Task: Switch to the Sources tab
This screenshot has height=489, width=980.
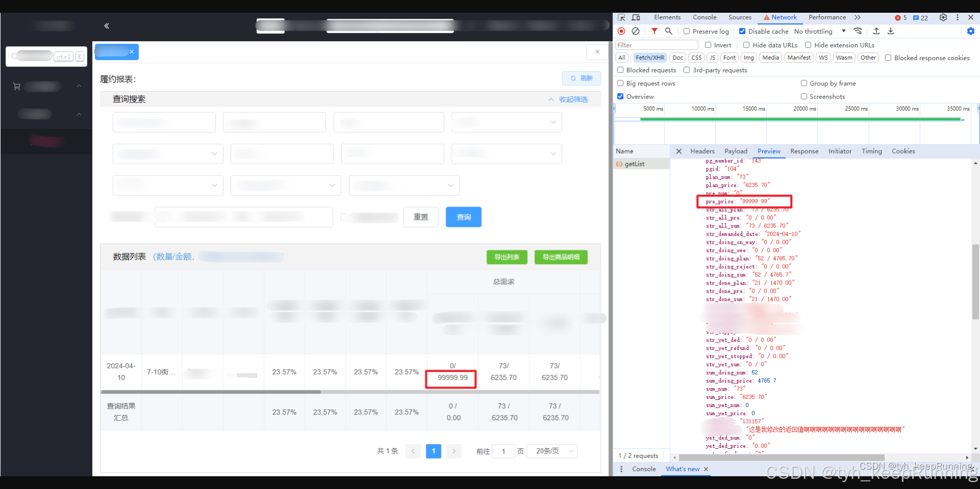Action: click(740, 17)
